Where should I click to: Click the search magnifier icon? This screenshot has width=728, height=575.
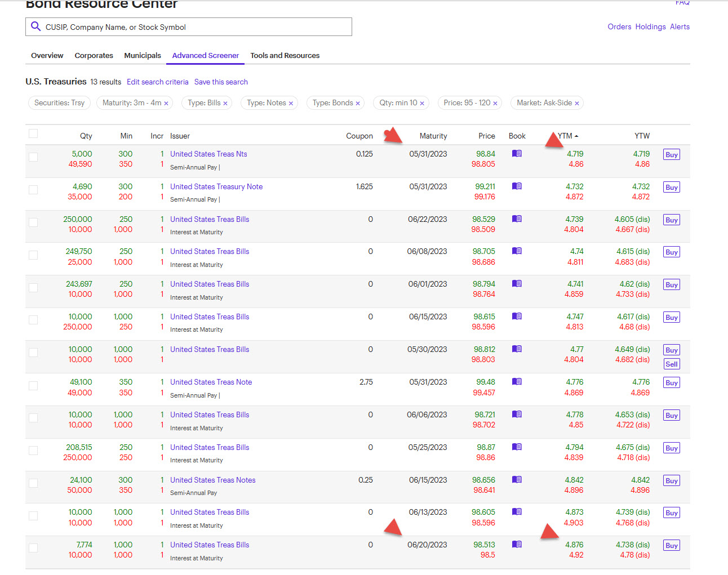pos(35,26)
